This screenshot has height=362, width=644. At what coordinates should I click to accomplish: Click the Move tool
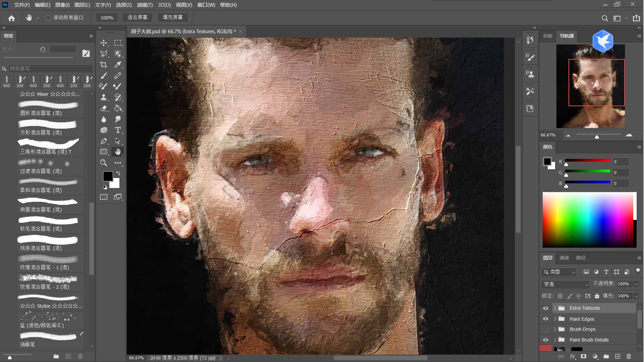(104, 43)
